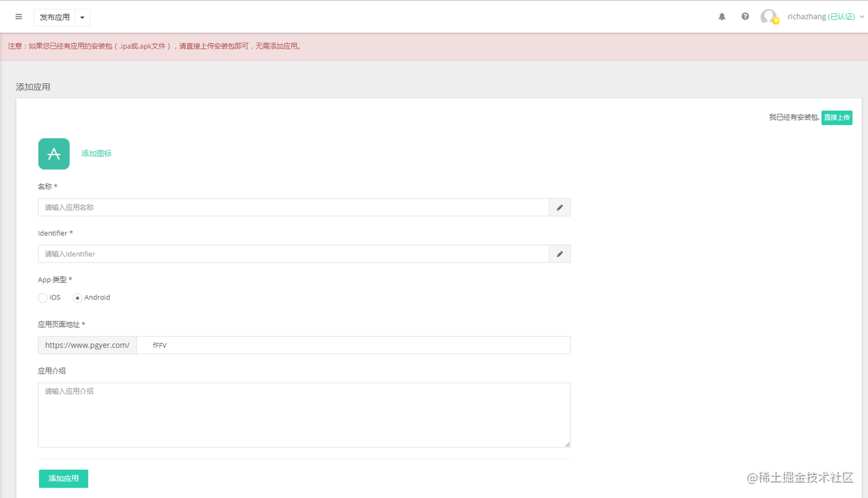
Task: Click the user avatar icon
Action: click(x=769, y=17)
